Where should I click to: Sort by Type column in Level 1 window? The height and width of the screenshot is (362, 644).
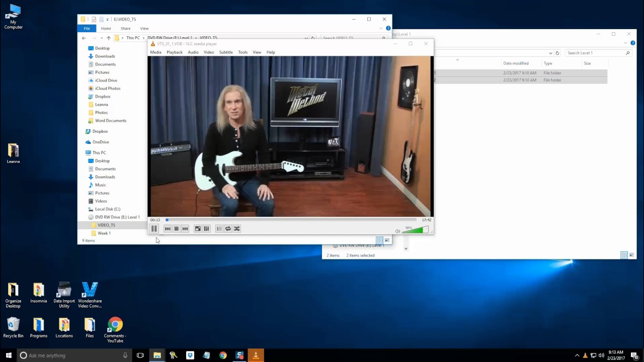(548, 63)
